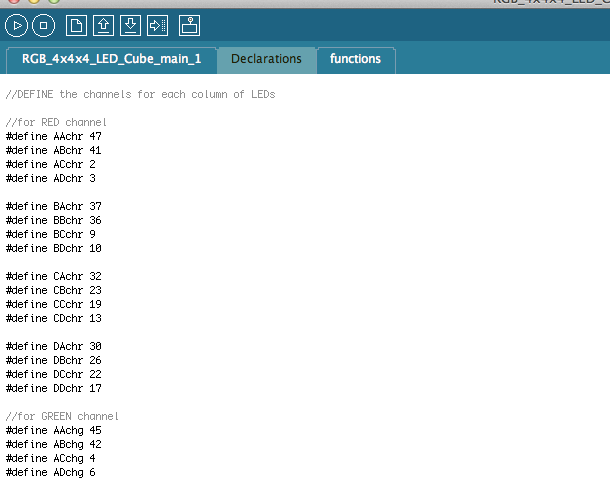The height and width of the screenshot is (479, 610).
Task: Click the line '#define DBchr 26'
Action: click(x=54, y=360)
